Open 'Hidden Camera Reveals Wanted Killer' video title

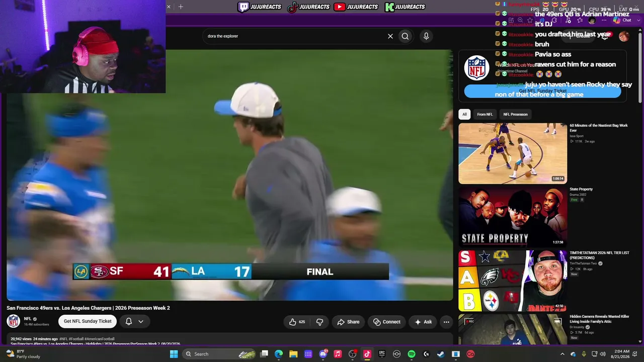tap(599, 319)
